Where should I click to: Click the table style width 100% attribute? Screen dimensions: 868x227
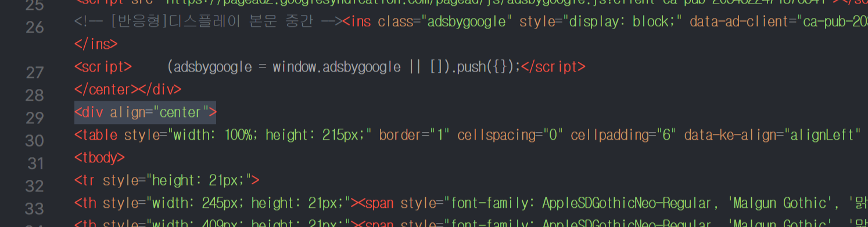pyautogui.click(x=248, y=135)
